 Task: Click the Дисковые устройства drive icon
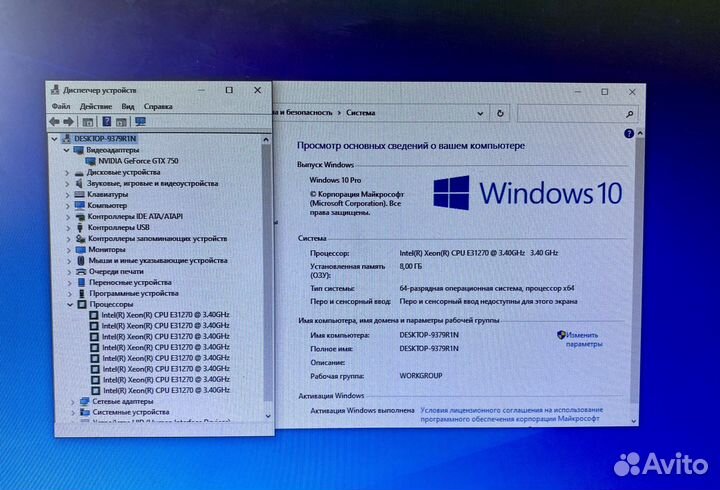79,173
